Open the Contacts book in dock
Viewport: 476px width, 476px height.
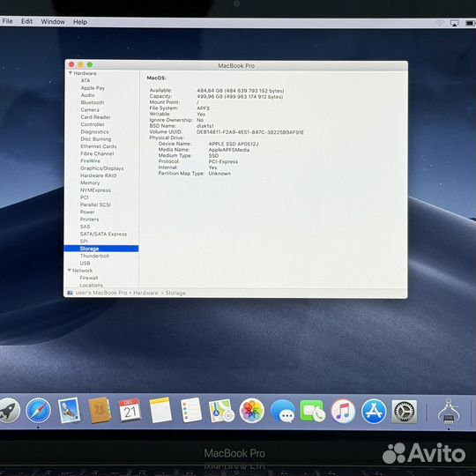(x=100, y=411)
